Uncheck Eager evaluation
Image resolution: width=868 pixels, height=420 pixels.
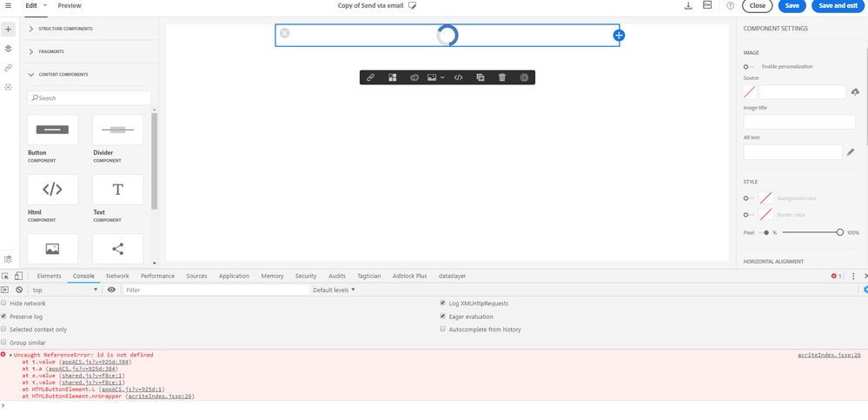pyautogui.click(x=443, y=317)
